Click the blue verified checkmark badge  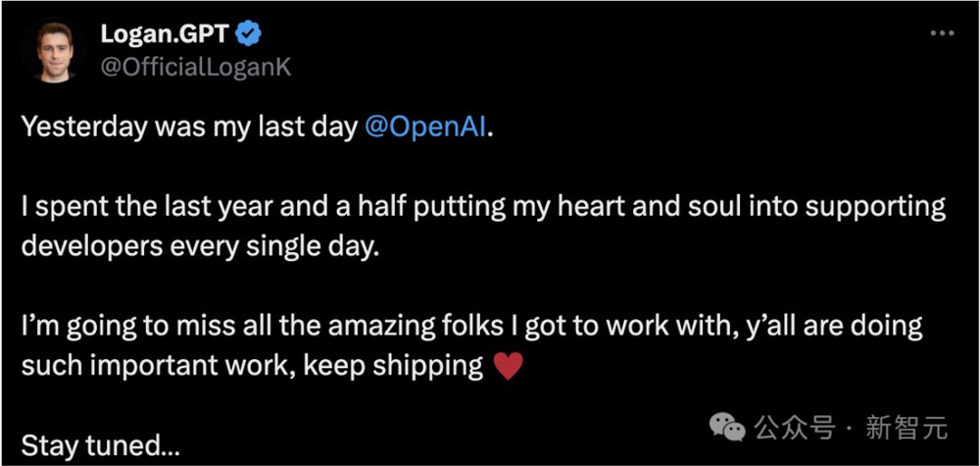tap(252, 35)
